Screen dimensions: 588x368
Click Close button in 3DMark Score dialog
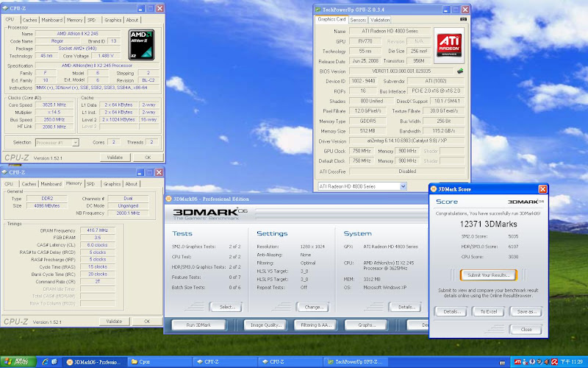(x=526, y=329)
